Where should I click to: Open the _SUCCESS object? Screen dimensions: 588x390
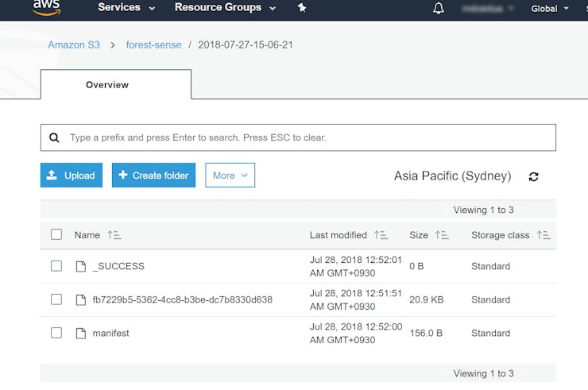click(118, 266)
